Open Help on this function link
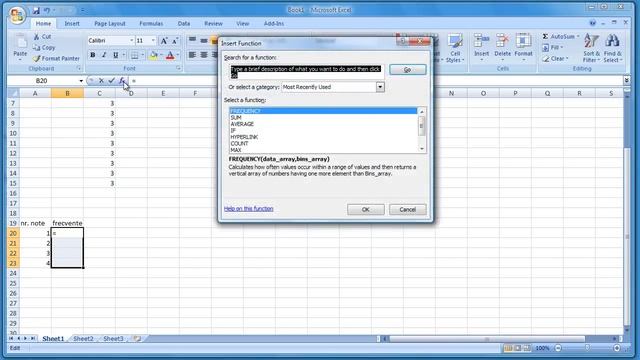The width and height of the screenshot is (640, 360). [249, 209]
